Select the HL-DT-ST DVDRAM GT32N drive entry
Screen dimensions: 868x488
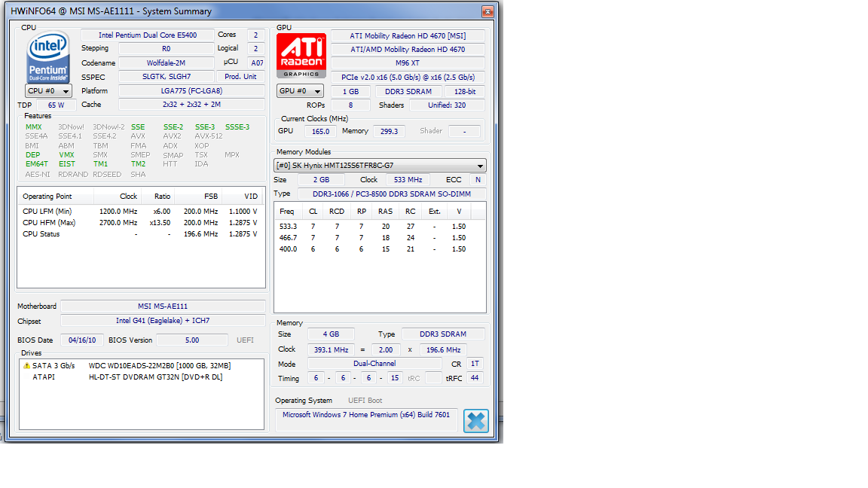tap(141, 377)
